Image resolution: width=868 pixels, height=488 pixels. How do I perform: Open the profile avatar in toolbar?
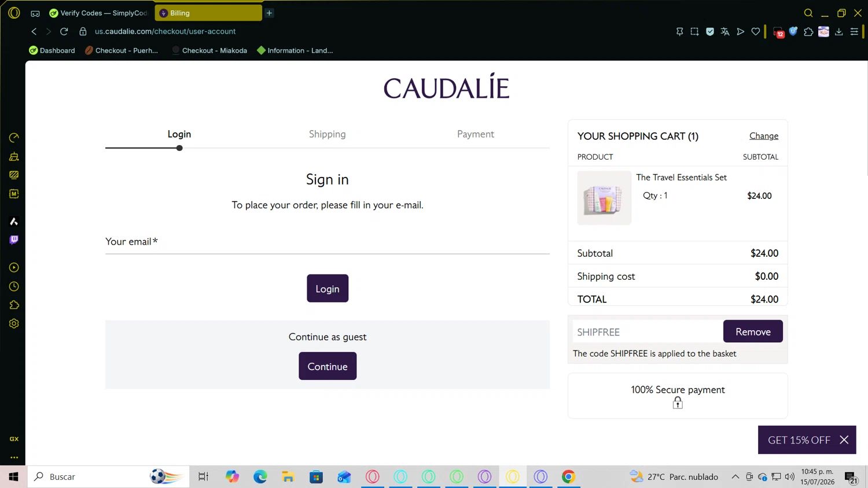(823, 31)
